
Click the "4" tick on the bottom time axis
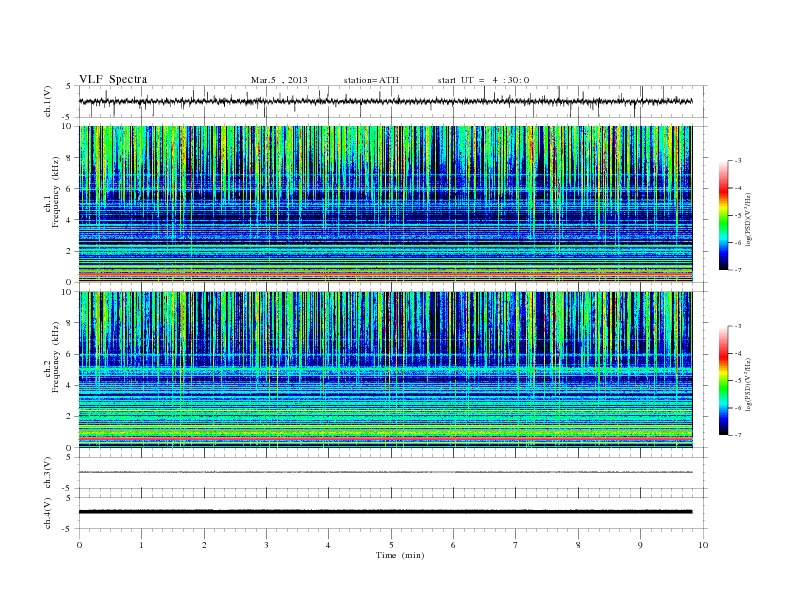tap(328, 545)
